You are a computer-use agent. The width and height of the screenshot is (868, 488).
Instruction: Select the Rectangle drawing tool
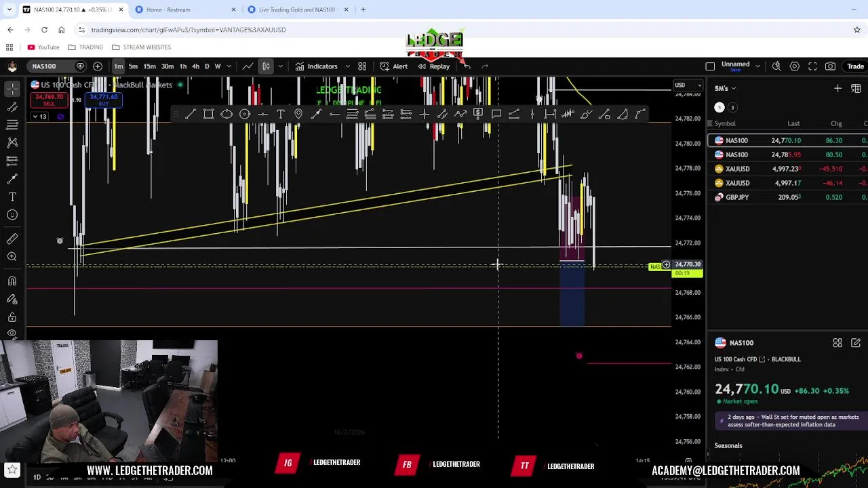tap(209, 114)
